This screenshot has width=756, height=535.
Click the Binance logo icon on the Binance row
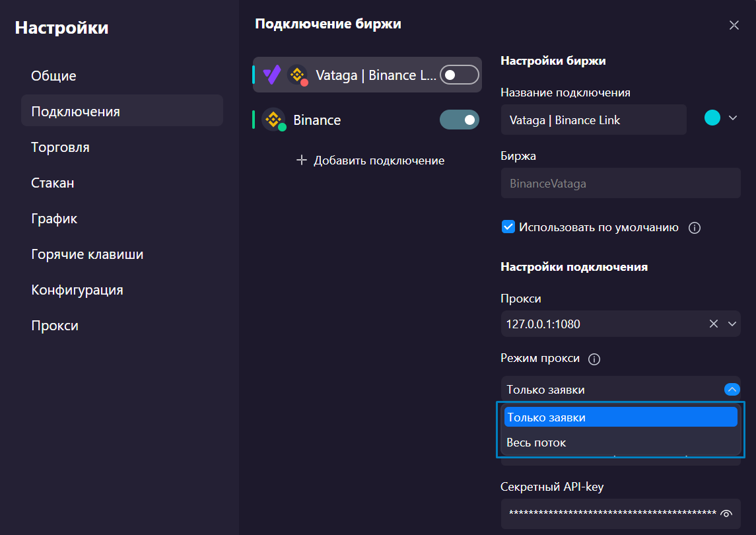tap(273, 119)
